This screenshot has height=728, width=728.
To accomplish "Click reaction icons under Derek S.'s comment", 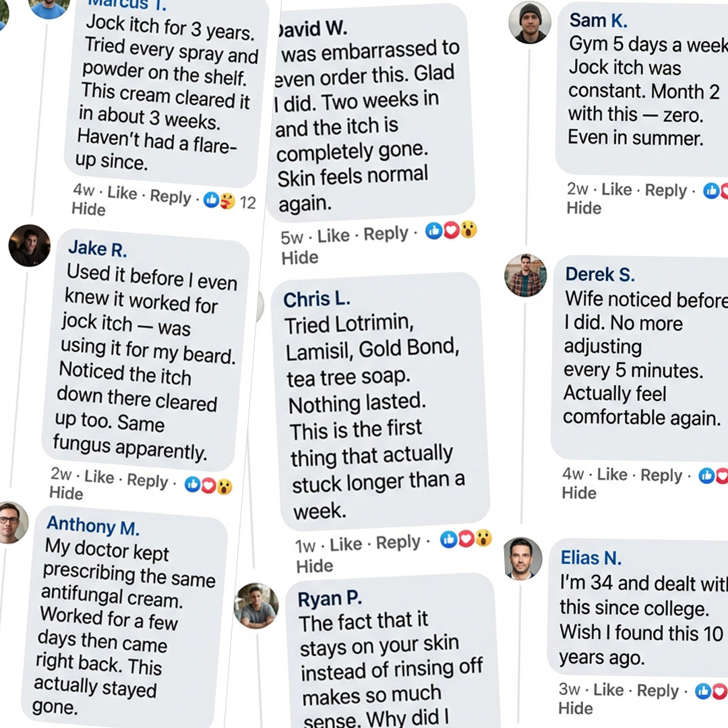I will coord(712,476).
